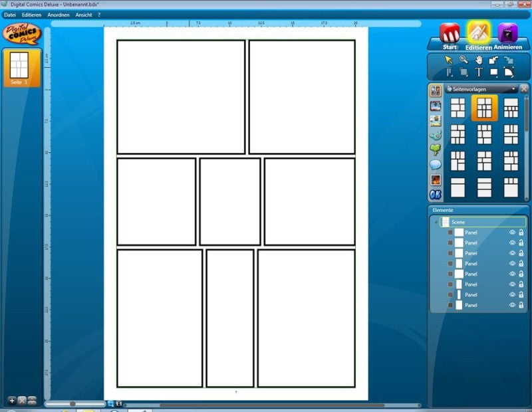Open the teal creature characters category icon
Viewport: 532px width, 412px height.
point(436,136)
